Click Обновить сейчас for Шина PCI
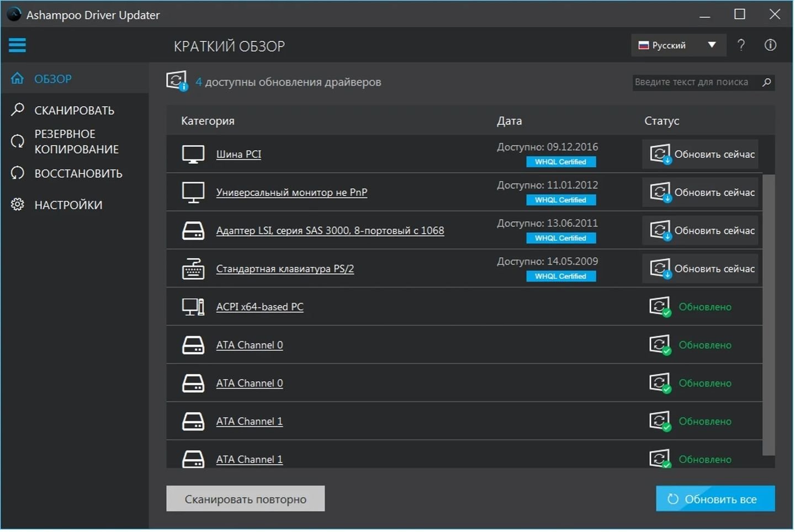Screen dimensions: 795x532 pyautogui.click(x=701, y=155)
